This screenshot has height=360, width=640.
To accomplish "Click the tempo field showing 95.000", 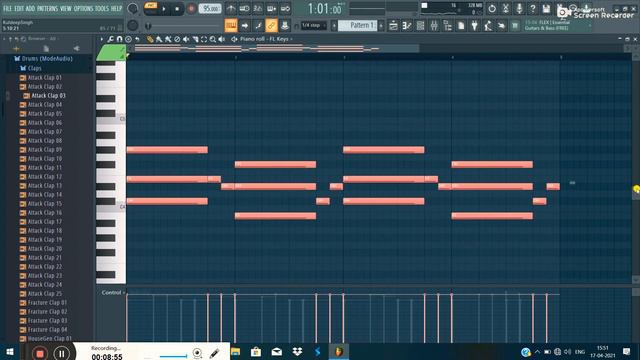I will (210, 8).
